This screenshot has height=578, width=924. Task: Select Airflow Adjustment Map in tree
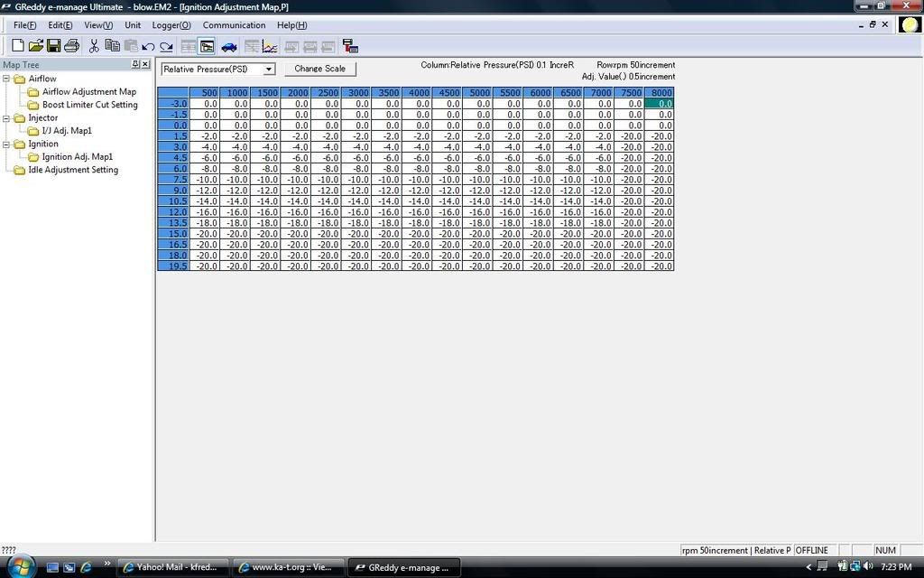[x=89, y=92]
